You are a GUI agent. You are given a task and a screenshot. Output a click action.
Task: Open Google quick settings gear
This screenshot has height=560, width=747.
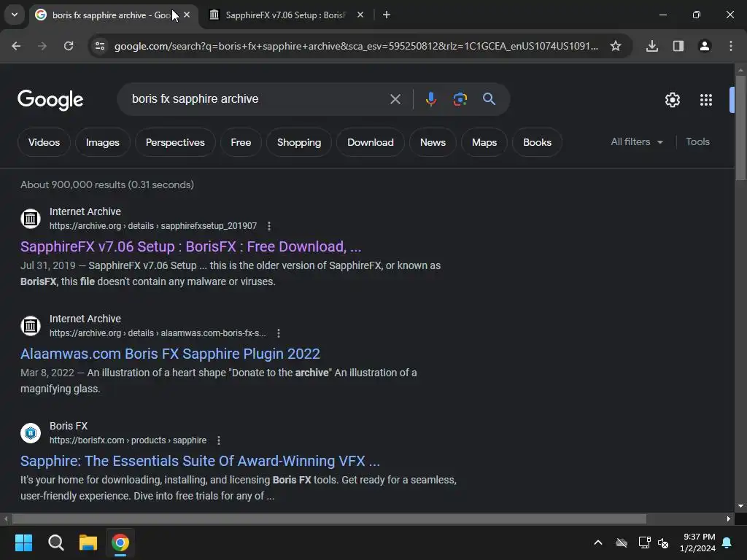(x=672, y=100)
